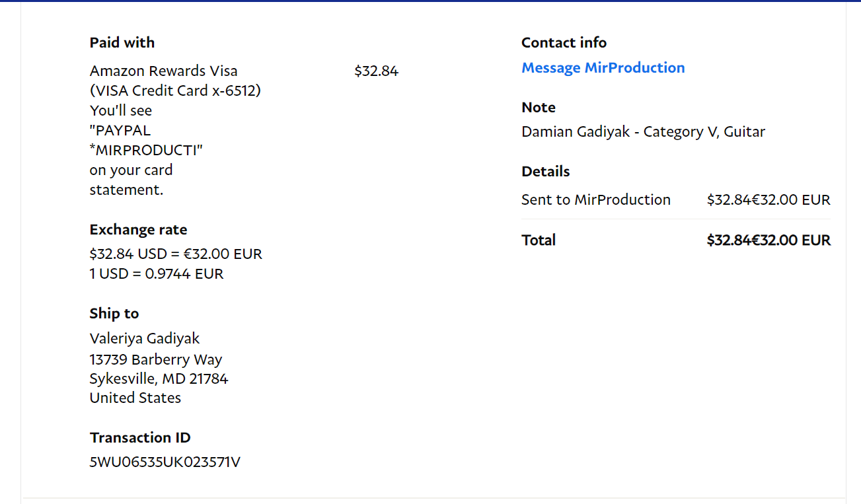This screenshot has height=504, width=861.
Task: Click the 1 USD = 0.9744 EUR line
Action: [157, 273]
